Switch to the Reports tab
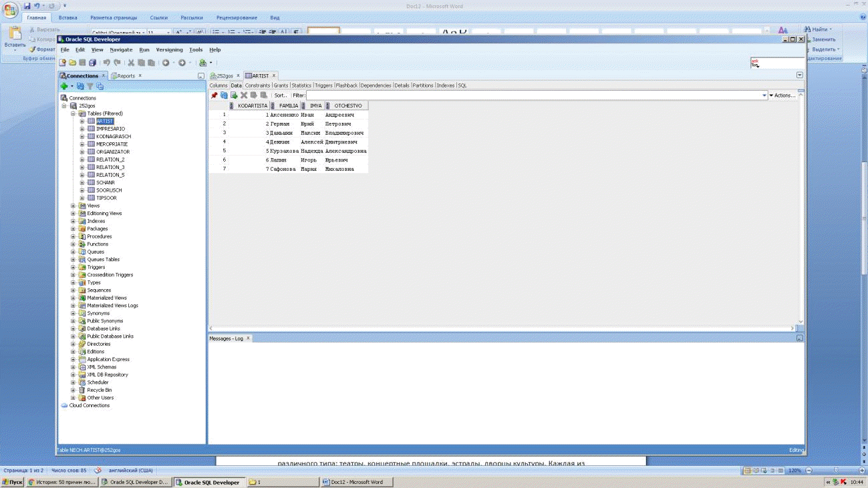 [x=126, y=76]
